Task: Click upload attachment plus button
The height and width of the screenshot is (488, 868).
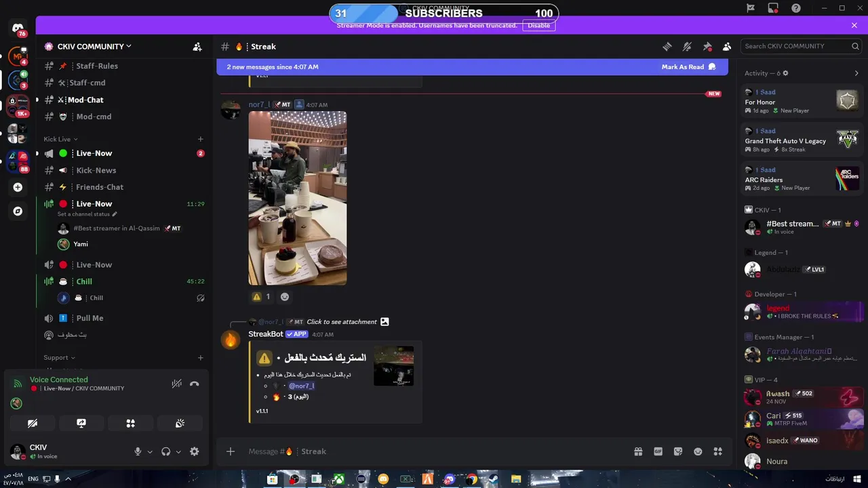Action: [x=231, y=451]
